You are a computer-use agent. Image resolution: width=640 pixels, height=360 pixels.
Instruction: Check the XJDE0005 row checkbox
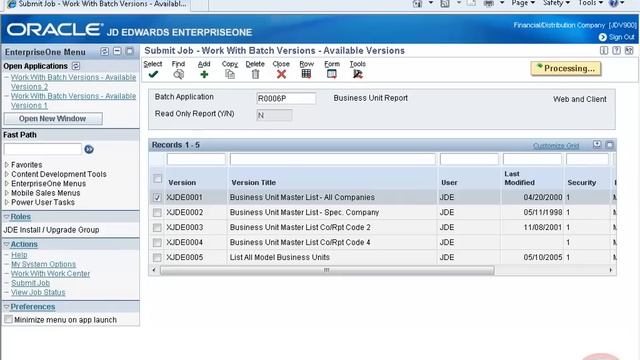tap(157, 258)
